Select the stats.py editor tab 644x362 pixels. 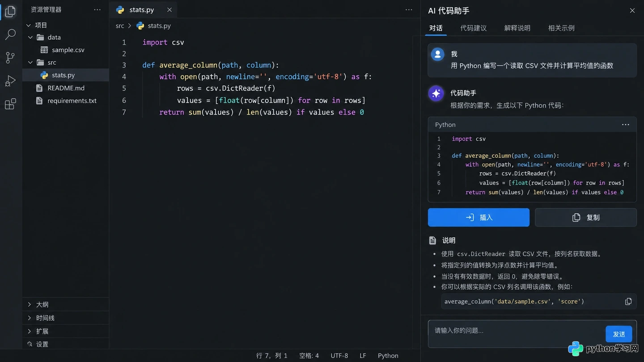tap(143, 10)
